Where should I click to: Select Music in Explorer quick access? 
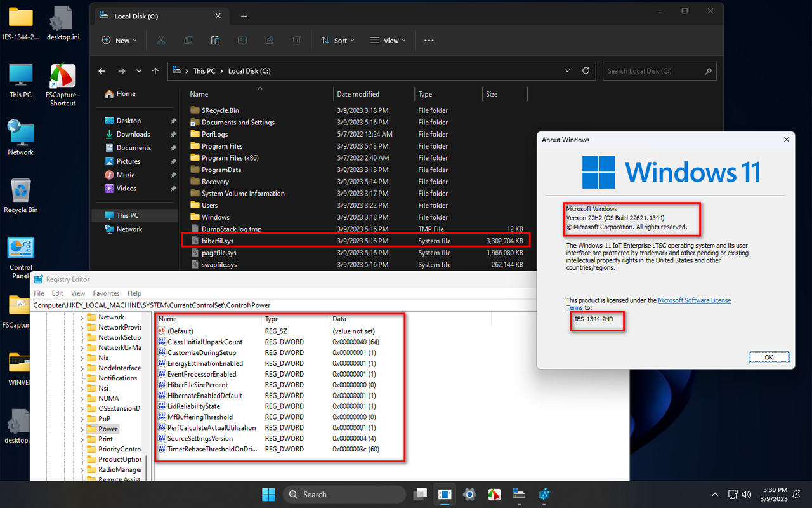(x=126, y=175)
